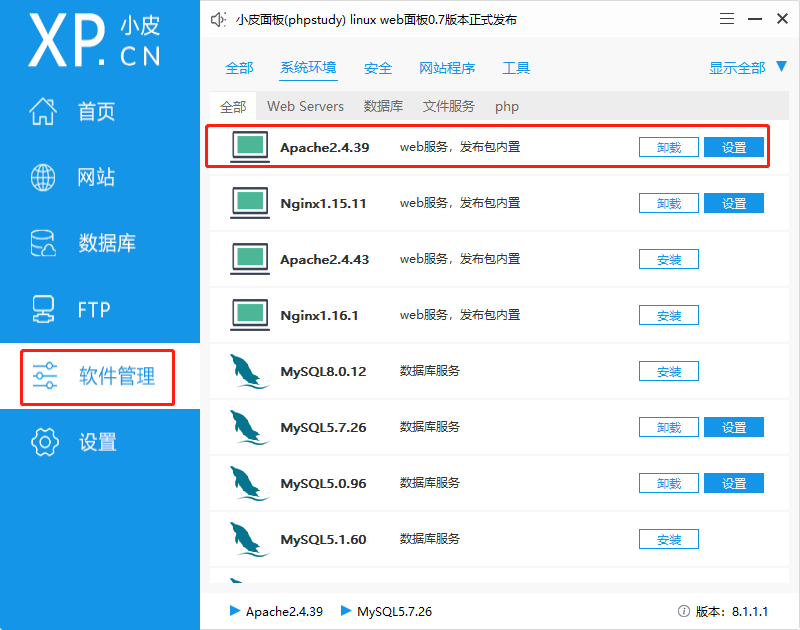
Task: Filter by 文件服务 sub-tab
Action: 448,106
